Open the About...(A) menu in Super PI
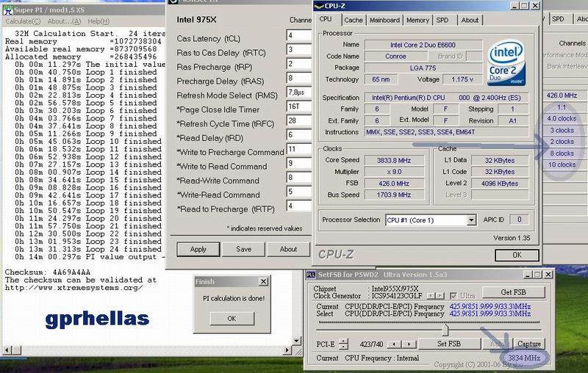Viewport: 588px width, 373px height. point(64,21)
